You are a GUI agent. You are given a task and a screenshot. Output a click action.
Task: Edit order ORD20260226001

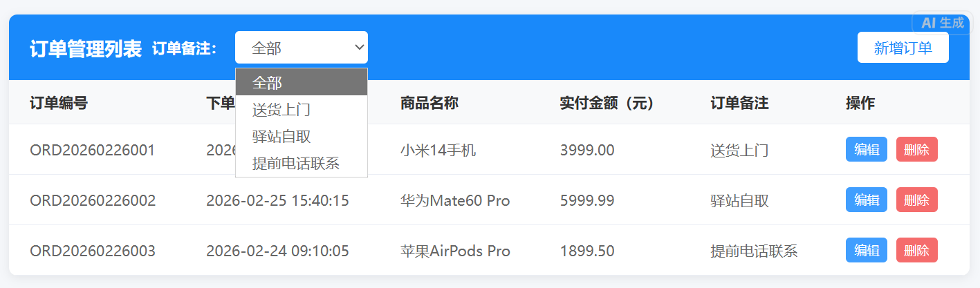[866, 149]
